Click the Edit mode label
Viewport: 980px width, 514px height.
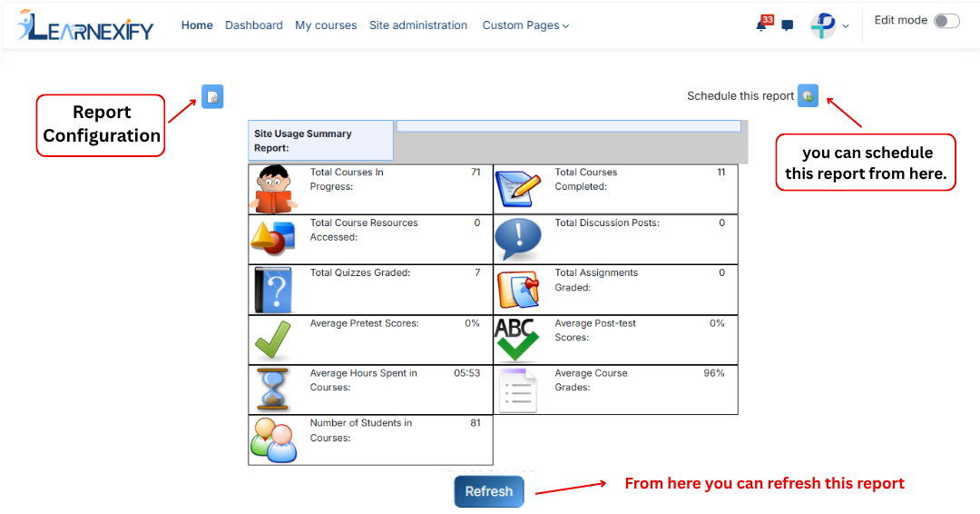[901, 20]
